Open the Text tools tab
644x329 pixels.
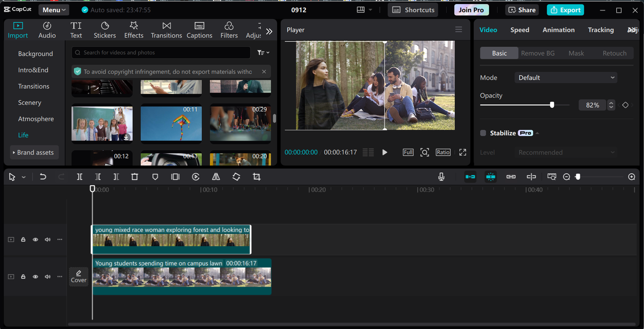pyautogui.click(x=76, y=30)
